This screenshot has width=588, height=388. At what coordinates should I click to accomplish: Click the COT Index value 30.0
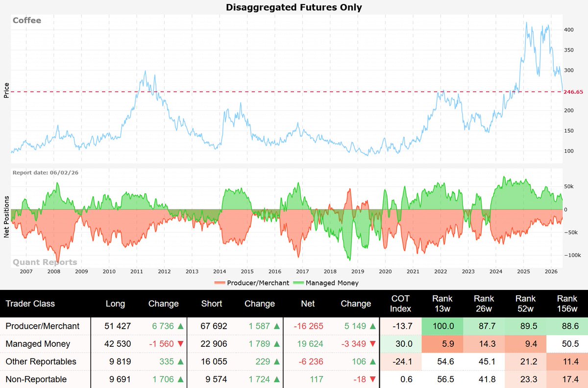(x=404, y=344)
